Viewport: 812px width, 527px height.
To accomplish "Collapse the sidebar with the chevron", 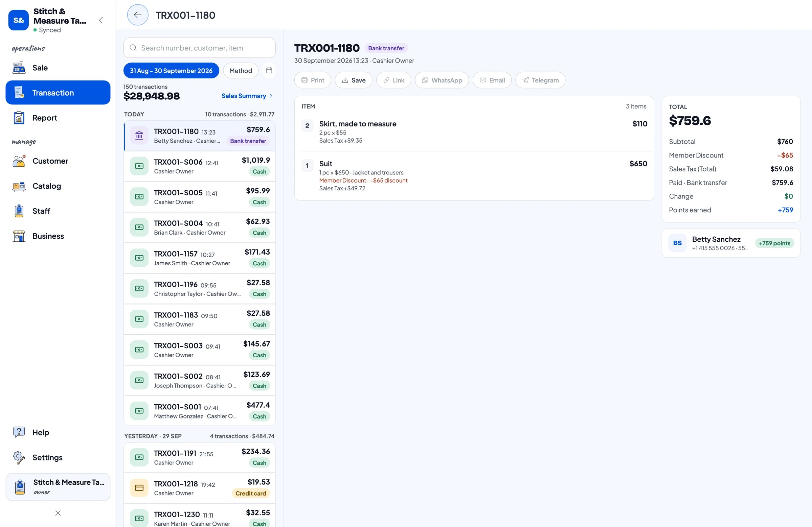I will [x=101, y=20].
